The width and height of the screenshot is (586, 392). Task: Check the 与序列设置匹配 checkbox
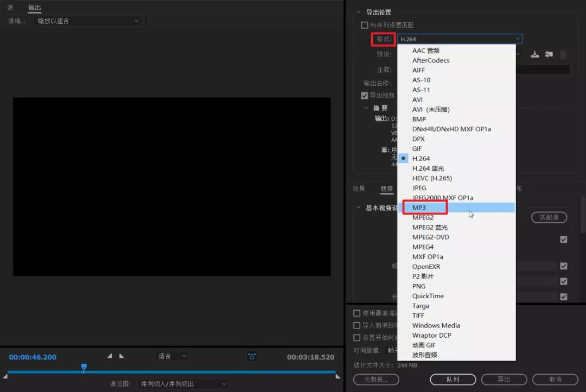[x=365, y=25]
